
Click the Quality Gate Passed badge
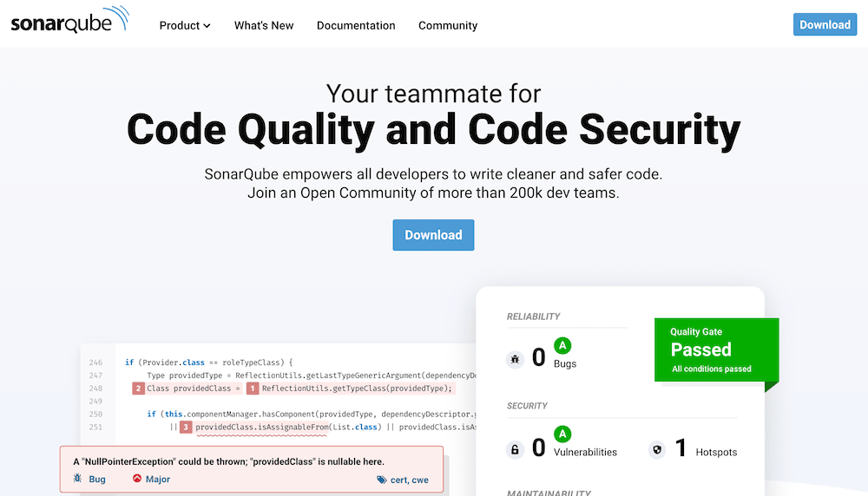click(x=716, y=350)
